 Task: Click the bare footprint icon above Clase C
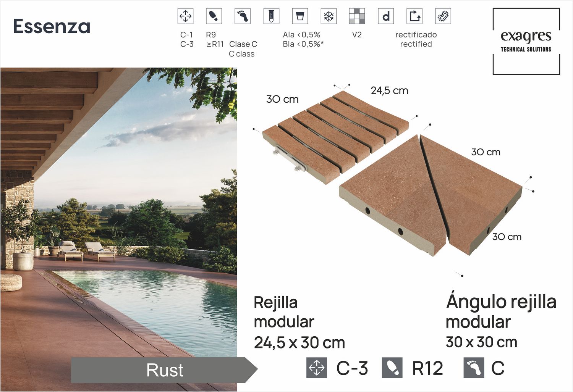click(242, 16)
